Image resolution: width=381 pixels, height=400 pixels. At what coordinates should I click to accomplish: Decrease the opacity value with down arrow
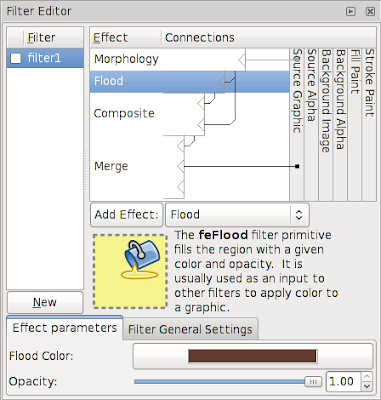click(367, 386)
